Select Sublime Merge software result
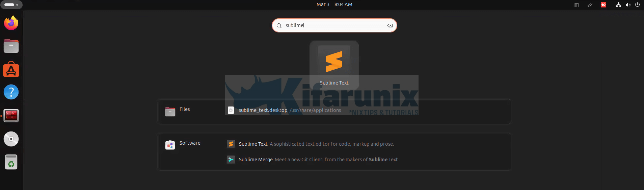This screenshot has width=644, height=190. tap(256, 160)
